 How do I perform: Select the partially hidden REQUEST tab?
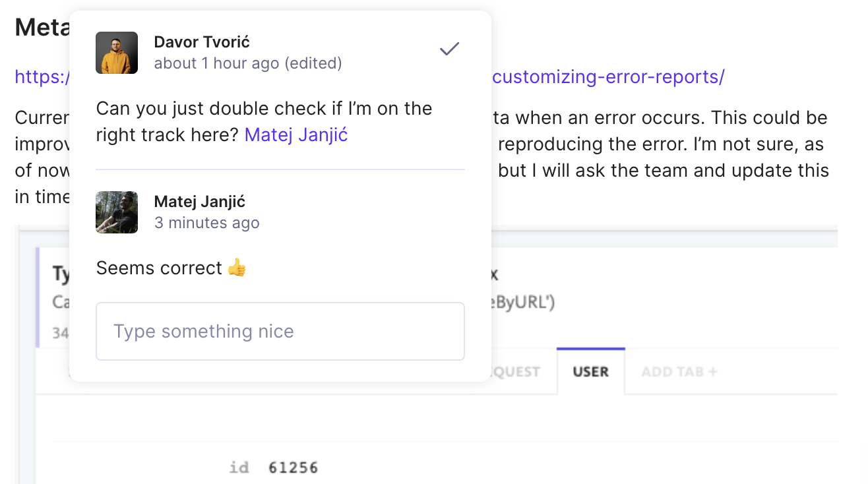[516, 372]
